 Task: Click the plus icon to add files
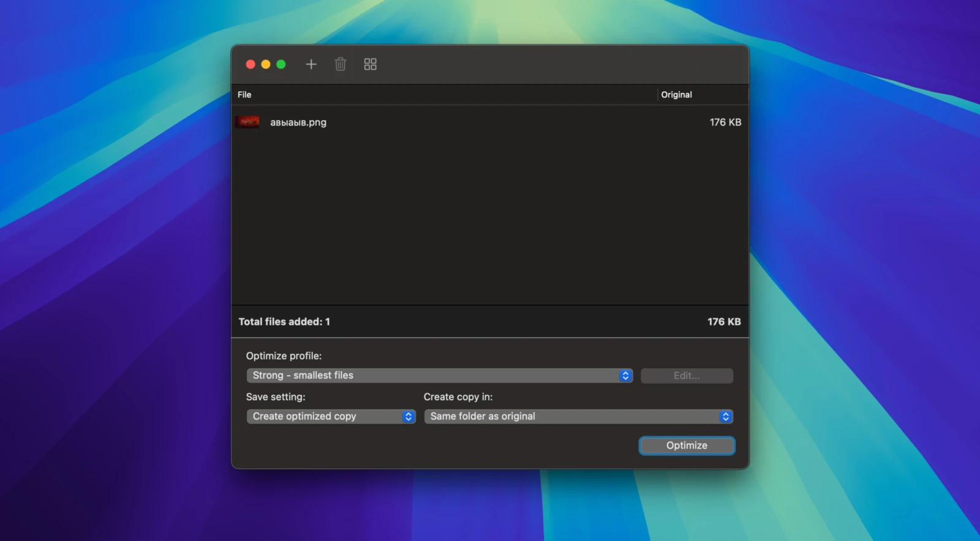pyautogui.click(x=311, y=64)
